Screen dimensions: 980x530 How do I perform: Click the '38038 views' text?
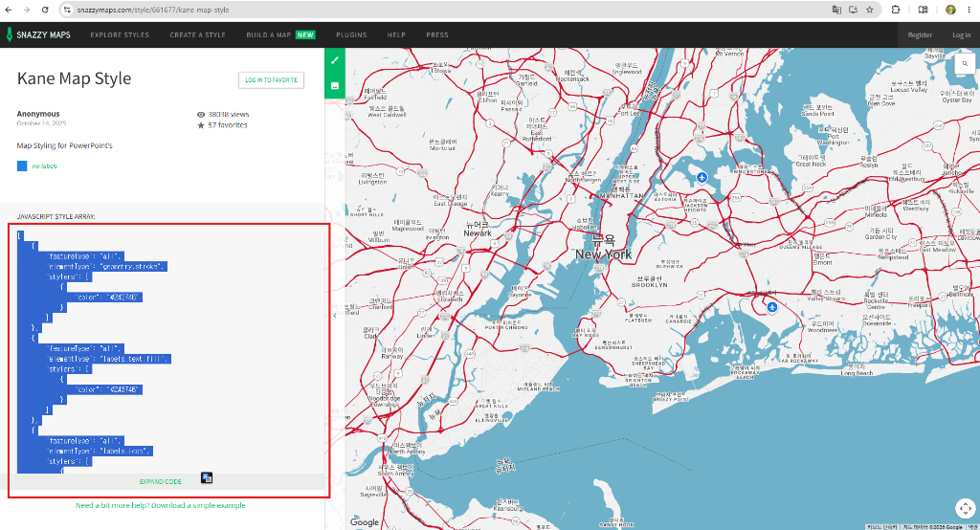pyautogui.click(x=229, y=115)
